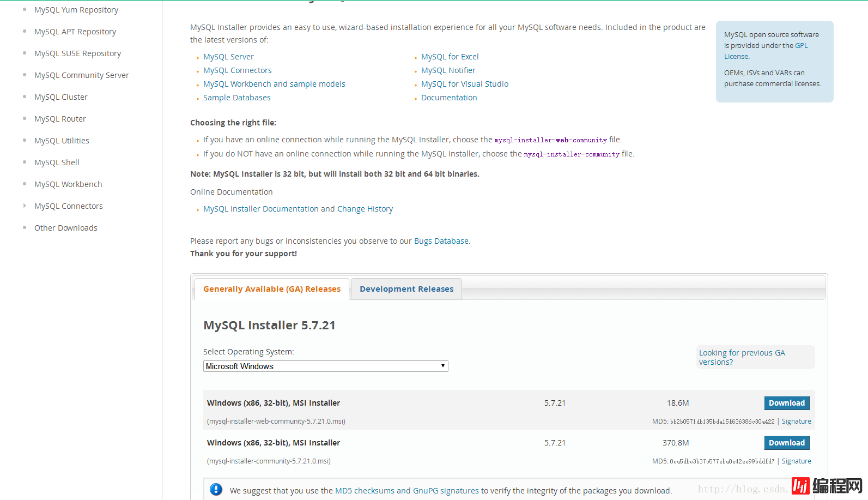Open the Change History link
The image size is (868, 500).
tap(365, 209)
